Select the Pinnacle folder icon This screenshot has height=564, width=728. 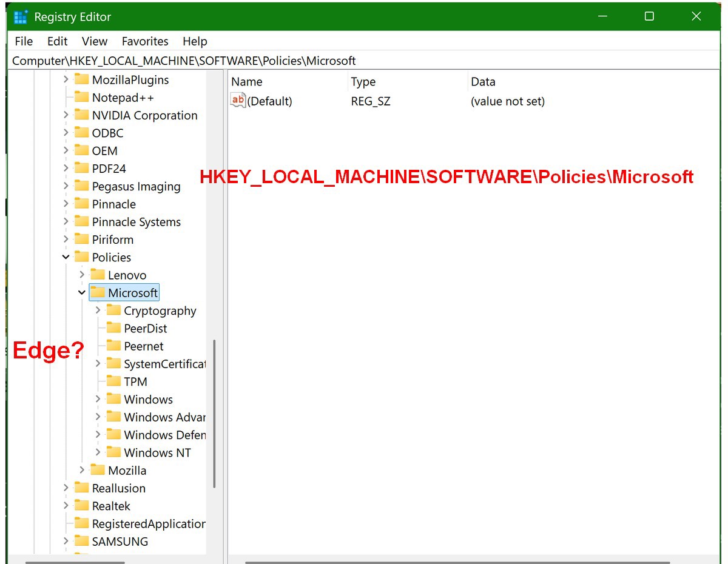pos(81,204)
